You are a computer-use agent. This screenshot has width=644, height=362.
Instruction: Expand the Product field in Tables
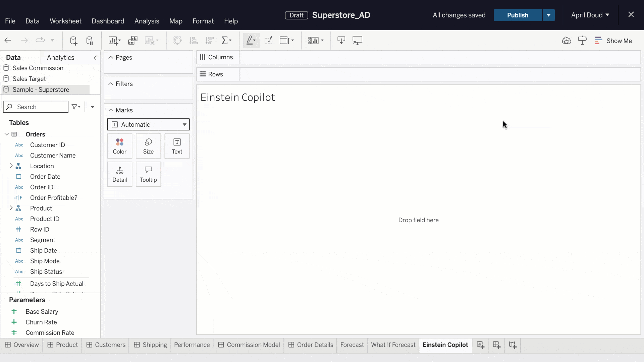click(x=11, y=208)
